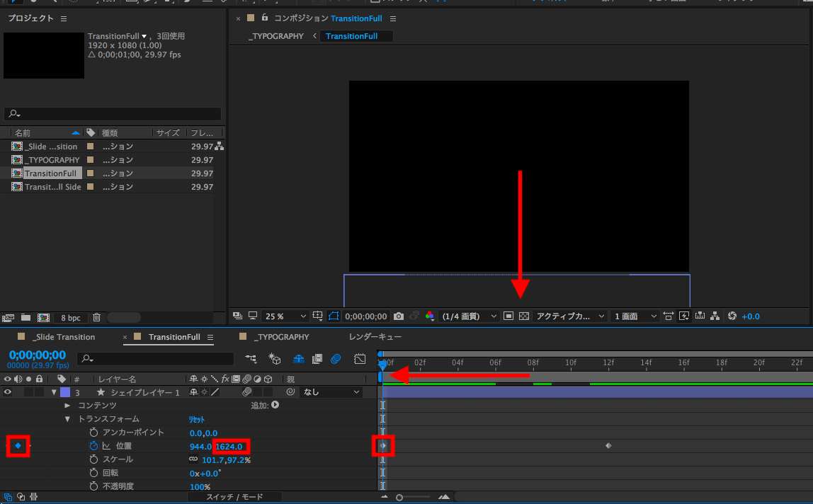Take a snapshot with camera icon
Screen dimensions: 813x504
pos(399,316)
